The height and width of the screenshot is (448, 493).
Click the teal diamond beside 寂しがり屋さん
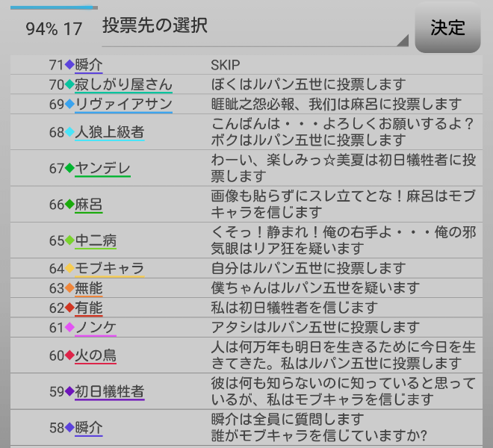[x=69, y=84]
